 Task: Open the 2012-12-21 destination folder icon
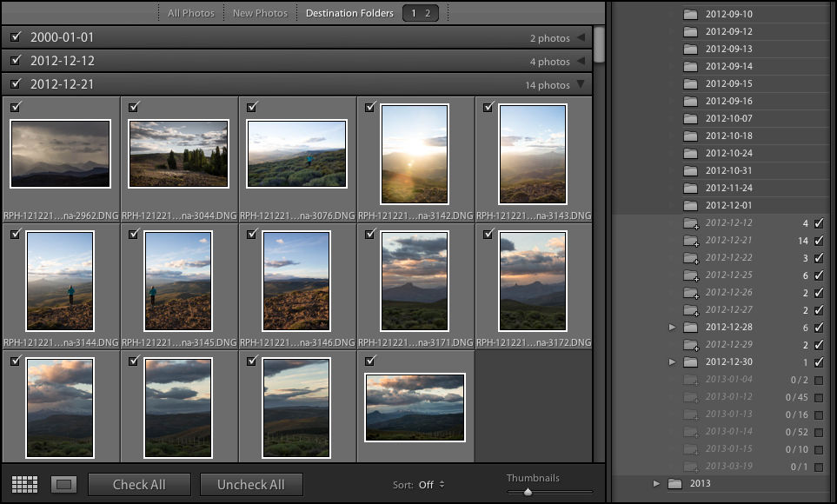pyautogui.click(x=690, y=241)
